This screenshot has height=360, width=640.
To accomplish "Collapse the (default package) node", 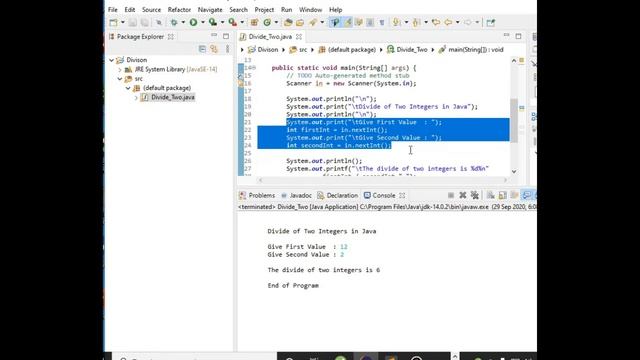I will (128, 88).
